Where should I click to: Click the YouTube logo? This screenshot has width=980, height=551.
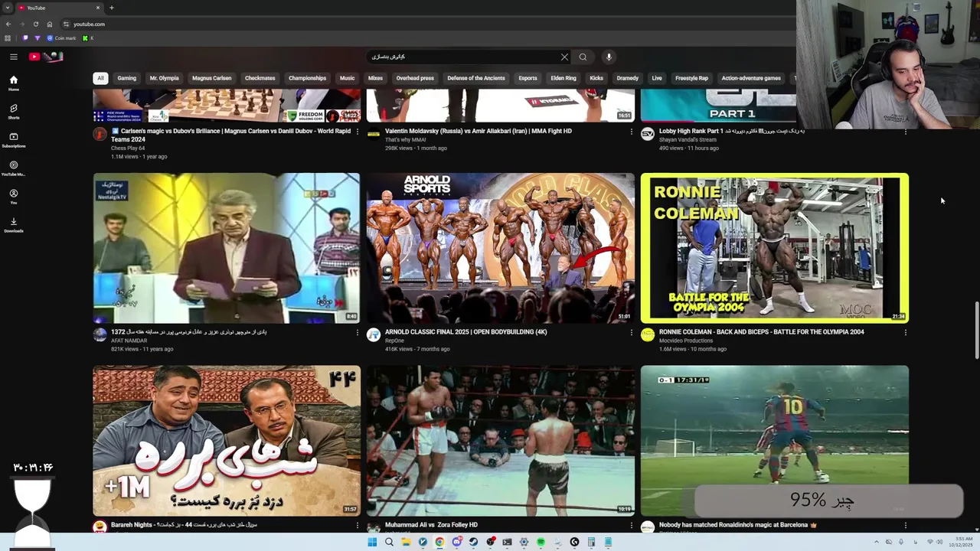pyautogui.click(x=46, y=57)
